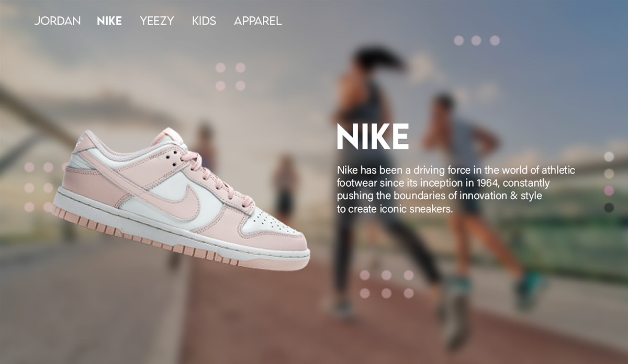Select the bold NIKE menu item

109,21
